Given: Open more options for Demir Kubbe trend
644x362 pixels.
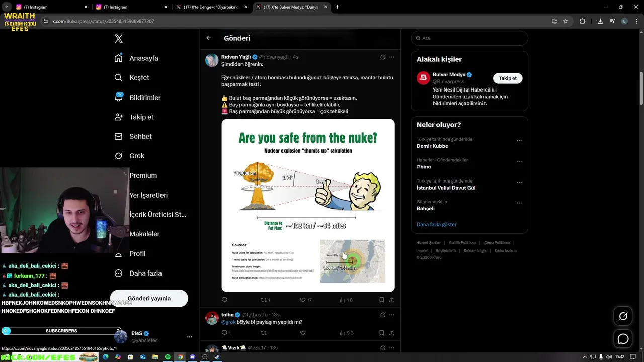Looking at the screenshot, I should [x=519, y=141].
